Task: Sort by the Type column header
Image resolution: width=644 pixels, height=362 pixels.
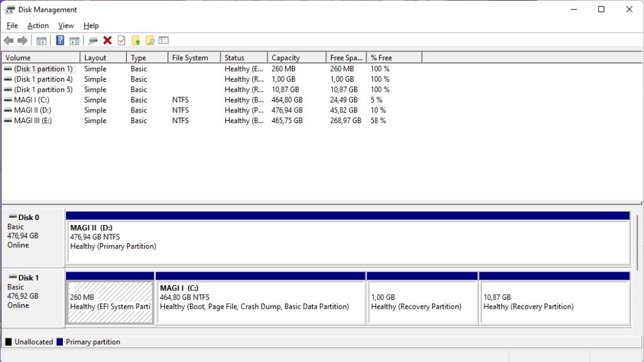Action: coord(147,57)
